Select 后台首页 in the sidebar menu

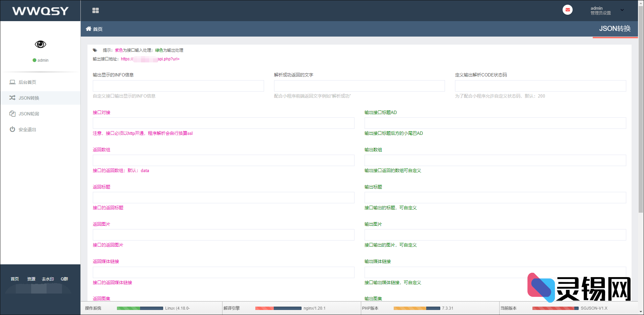(x=26, y=82)
